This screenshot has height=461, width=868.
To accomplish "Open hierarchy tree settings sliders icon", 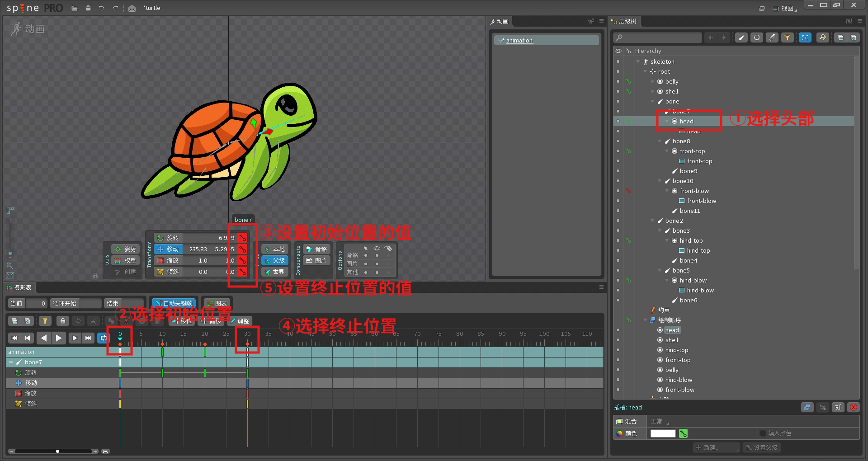I will click(x=849, y=21).
